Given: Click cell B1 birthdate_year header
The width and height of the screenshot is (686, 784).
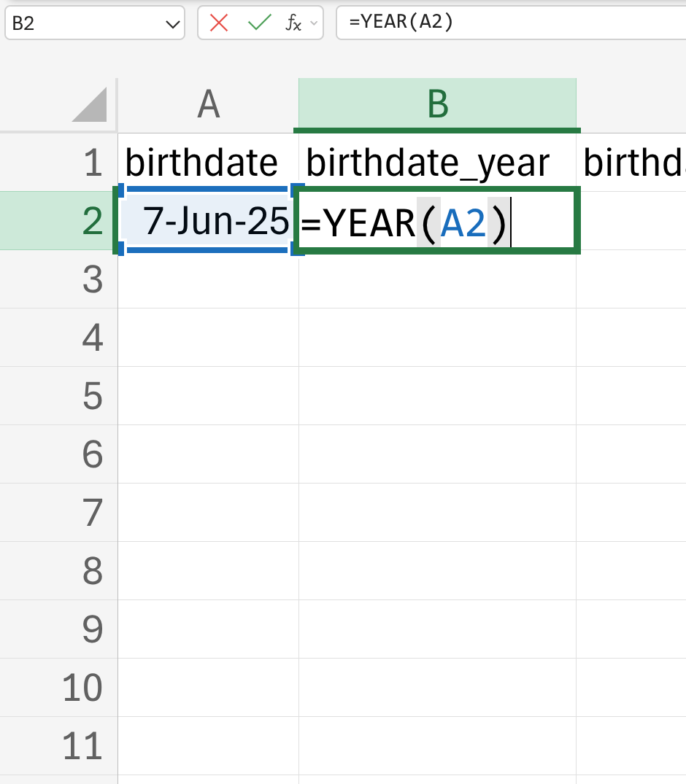Looking at the screenshot, I should click(437, 163).
